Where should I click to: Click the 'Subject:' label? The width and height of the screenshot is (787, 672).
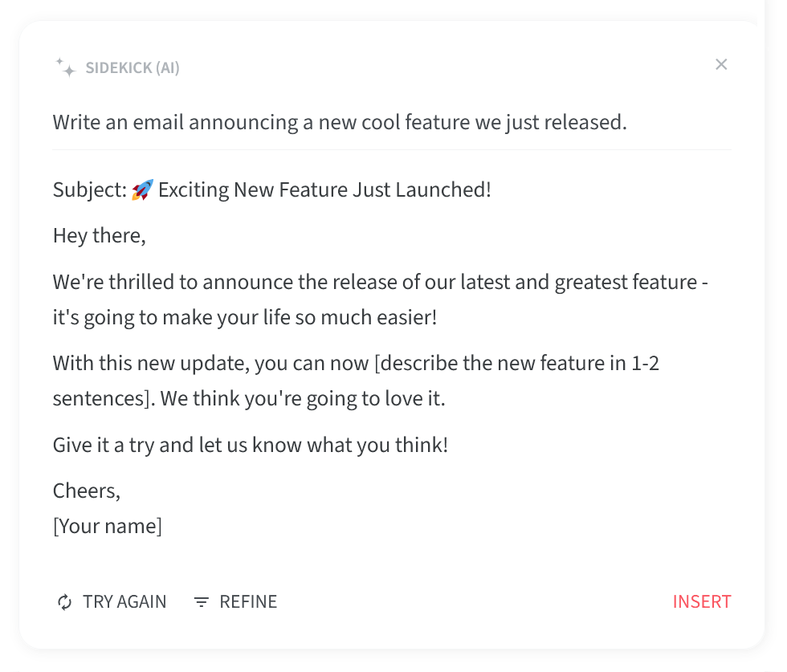click(90, 190)
